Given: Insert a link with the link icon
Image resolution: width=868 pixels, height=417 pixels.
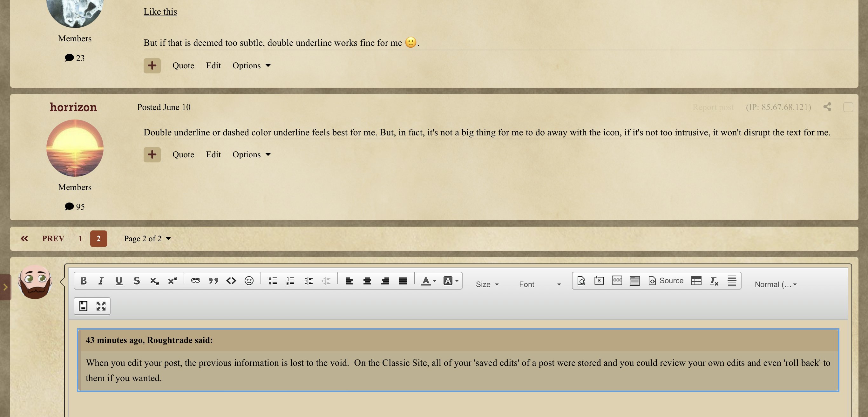Looking at the screenshot, I should coord(195,280).
